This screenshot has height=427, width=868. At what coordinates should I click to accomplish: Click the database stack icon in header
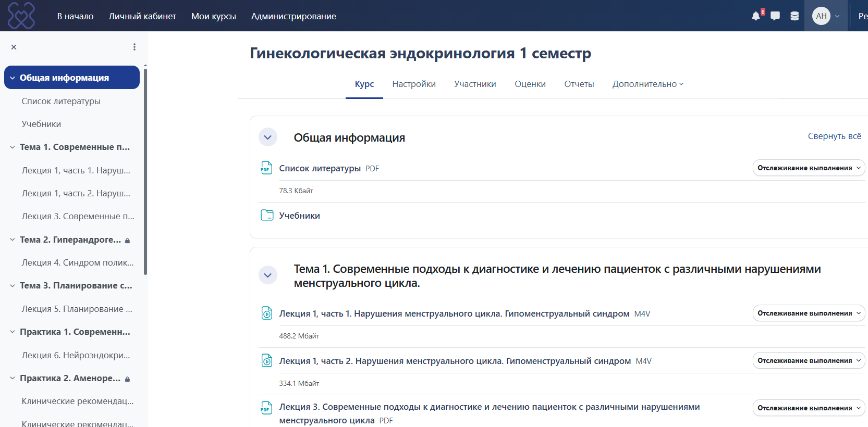tap(794, 16)
